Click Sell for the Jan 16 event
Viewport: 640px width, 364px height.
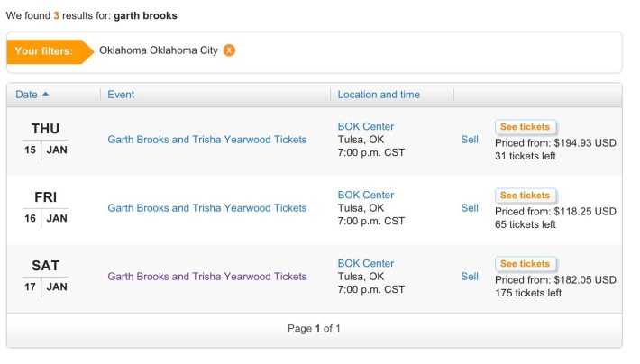(x=470, y=208)
